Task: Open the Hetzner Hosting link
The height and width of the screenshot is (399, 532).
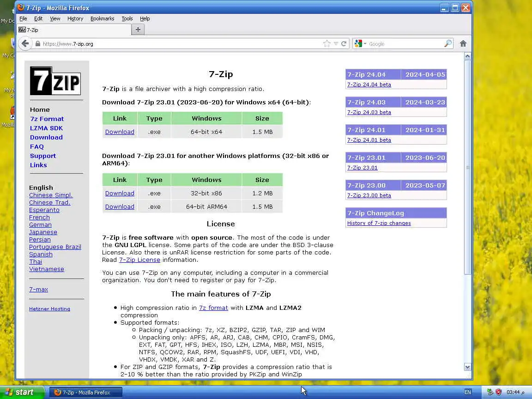Action: (49, 309)
